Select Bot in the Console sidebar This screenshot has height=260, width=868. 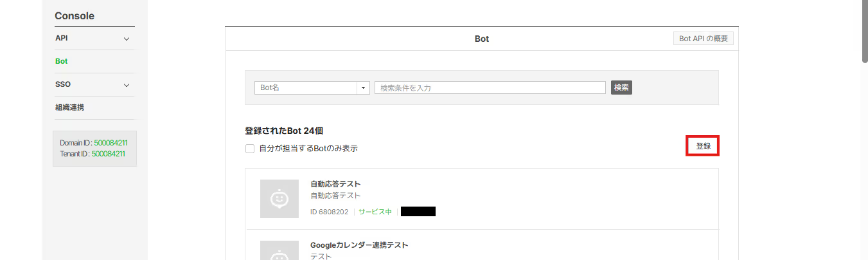pos(62,61)
